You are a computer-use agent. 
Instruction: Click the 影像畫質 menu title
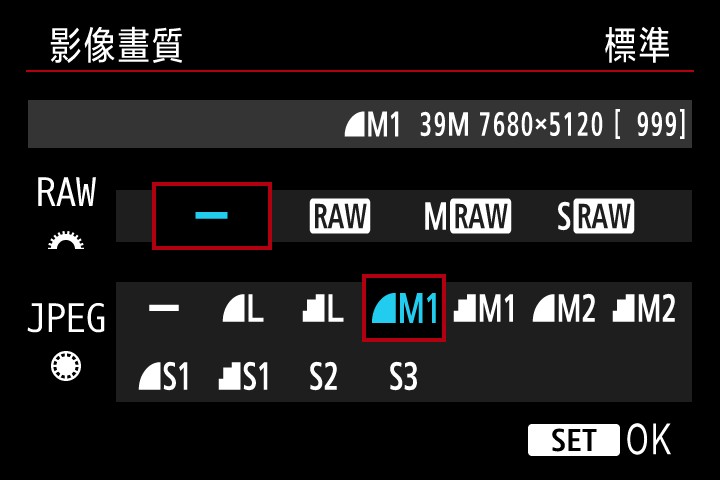116,45
